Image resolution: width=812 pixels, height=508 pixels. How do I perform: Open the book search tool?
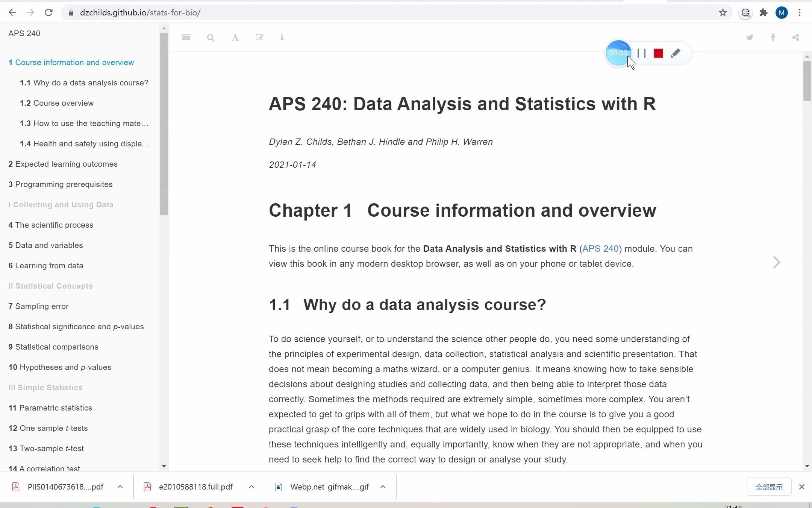(211, 37)
